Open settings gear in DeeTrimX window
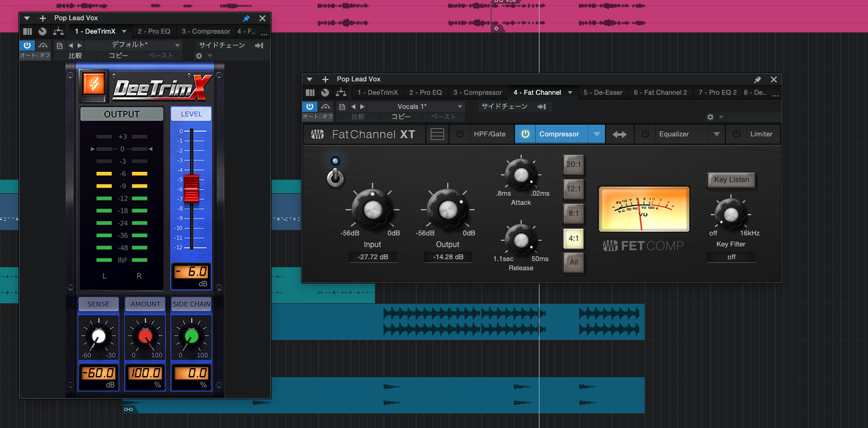The width and height of the screenshot is (868, 428). [x=199, y=56]
